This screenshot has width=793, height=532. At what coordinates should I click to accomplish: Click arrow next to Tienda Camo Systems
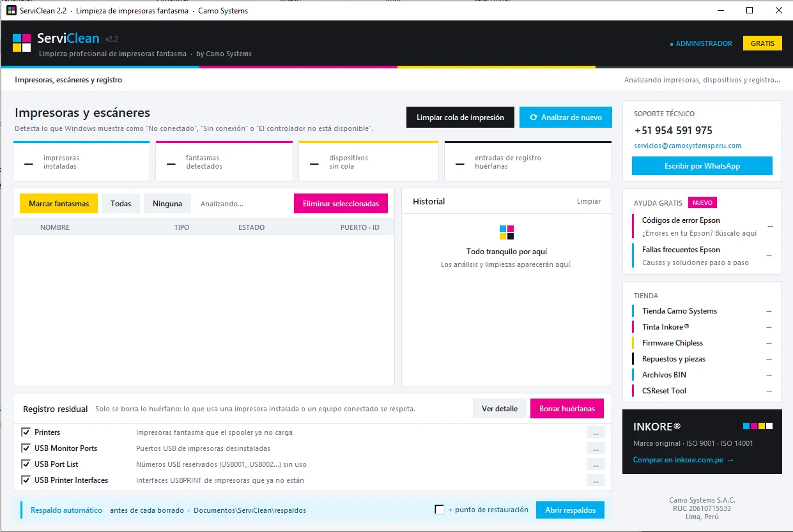coord(769,311)
